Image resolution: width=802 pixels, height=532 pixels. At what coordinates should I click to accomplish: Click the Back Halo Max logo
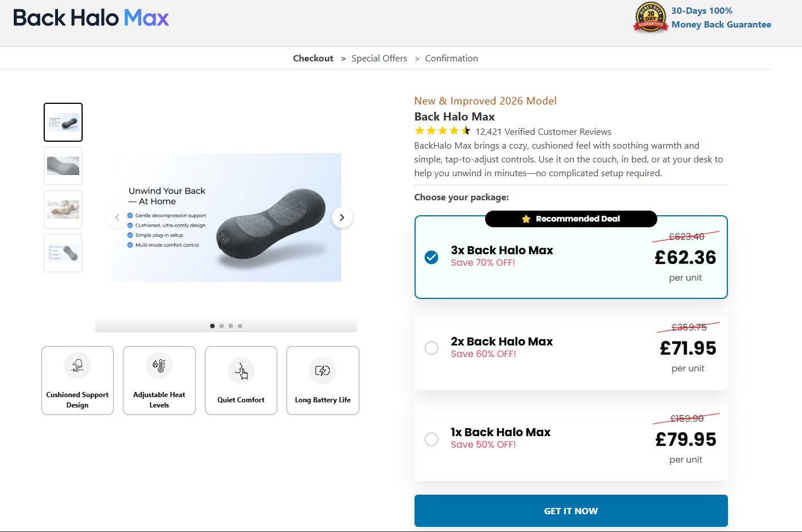click(90, 18)
